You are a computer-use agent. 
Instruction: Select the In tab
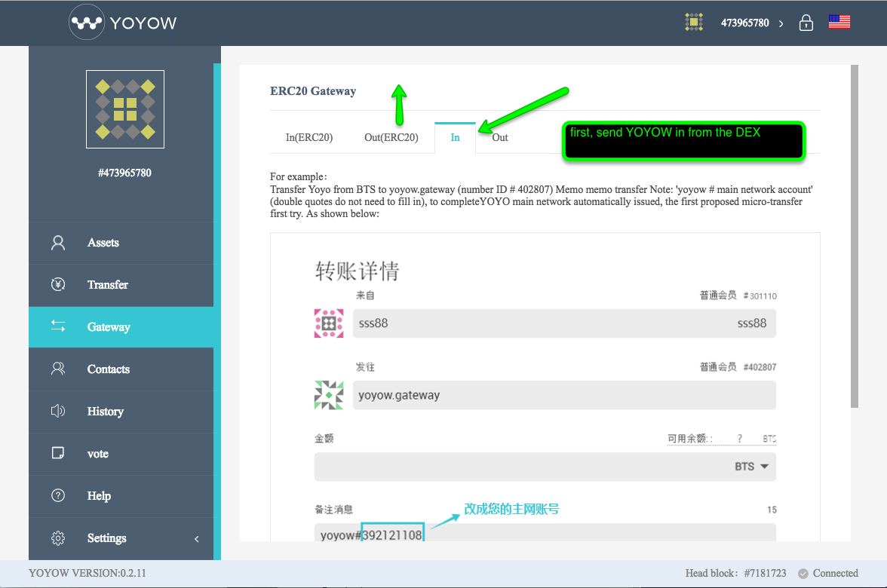pos(455,137)
